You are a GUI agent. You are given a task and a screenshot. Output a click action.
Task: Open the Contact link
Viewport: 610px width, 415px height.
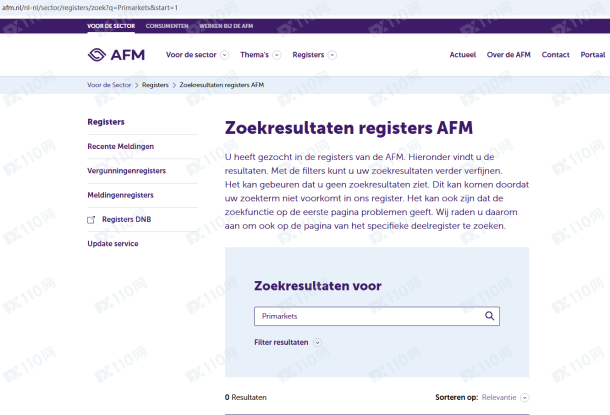coord(555,55)
